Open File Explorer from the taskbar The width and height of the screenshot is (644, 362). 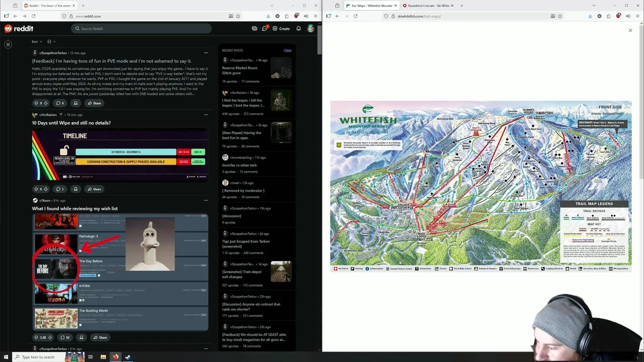coord(103,357)
